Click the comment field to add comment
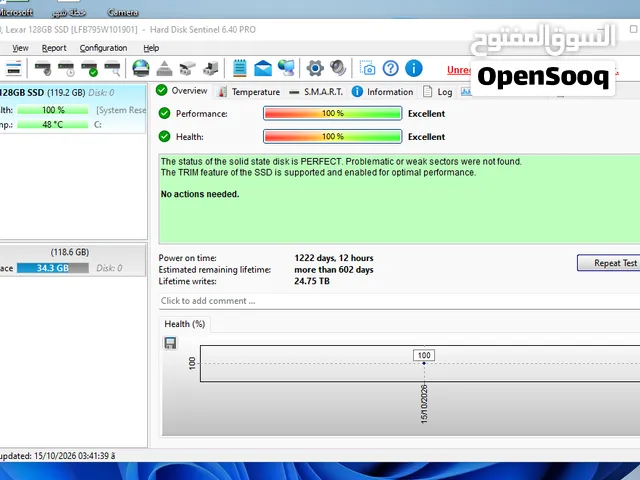This screenshot has width=640, height=480. (x=399, y=301)
